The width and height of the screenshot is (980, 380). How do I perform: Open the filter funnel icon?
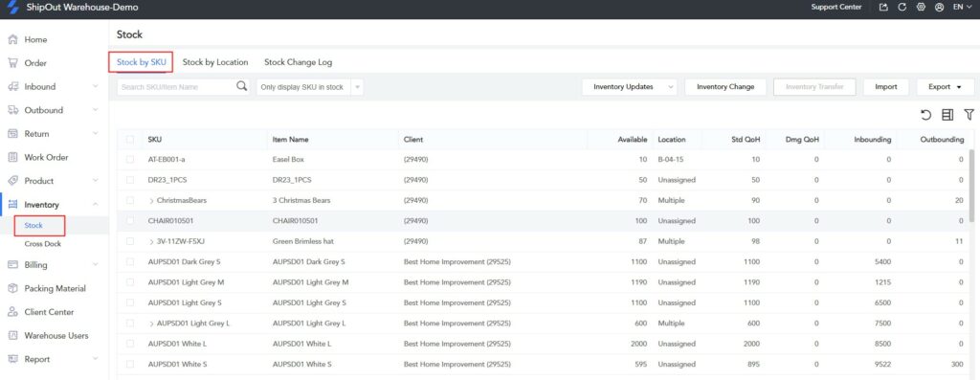(969, 114)
